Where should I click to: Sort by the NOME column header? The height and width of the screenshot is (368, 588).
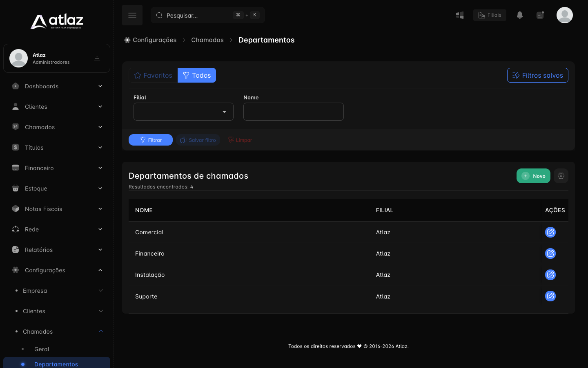pos(144,210)
